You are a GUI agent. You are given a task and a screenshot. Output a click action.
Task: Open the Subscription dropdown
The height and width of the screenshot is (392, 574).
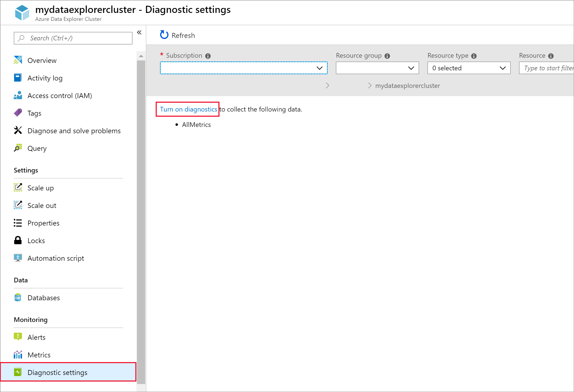point(242,68)
